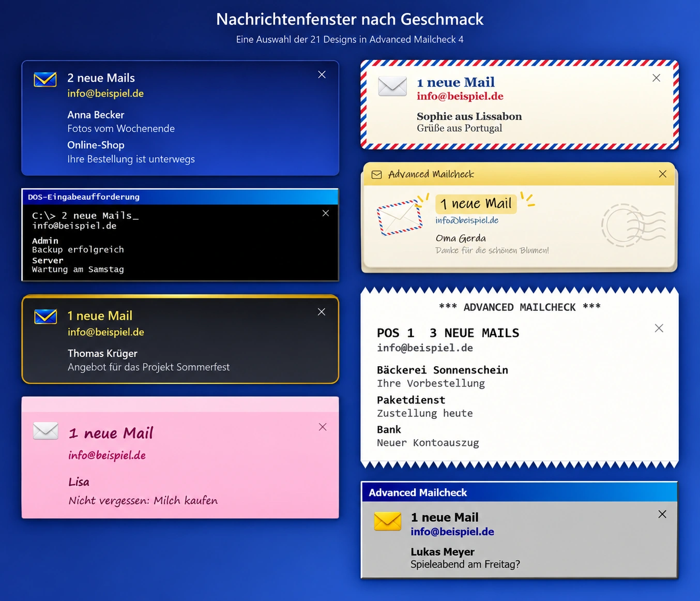The width and height of the screenshot is (700, 601).
Task: Click the yellow envelope icon in the Lukas Meyer notification
Action: (x=388, y=521)
